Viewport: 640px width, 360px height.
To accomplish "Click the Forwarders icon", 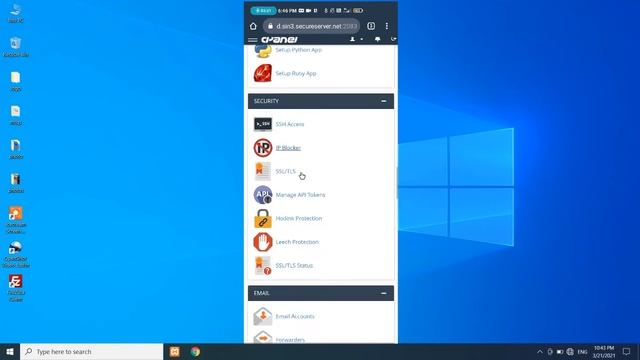I will (x=262, y=338).
